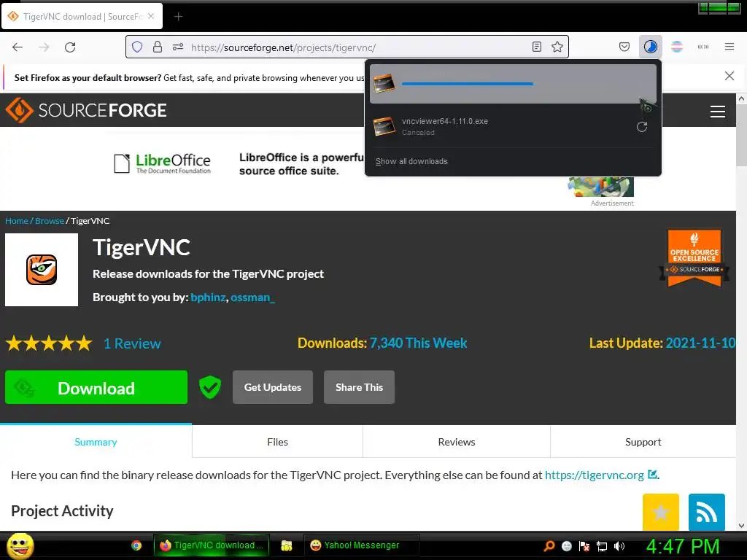Reload the current page

tap(70, 47)
